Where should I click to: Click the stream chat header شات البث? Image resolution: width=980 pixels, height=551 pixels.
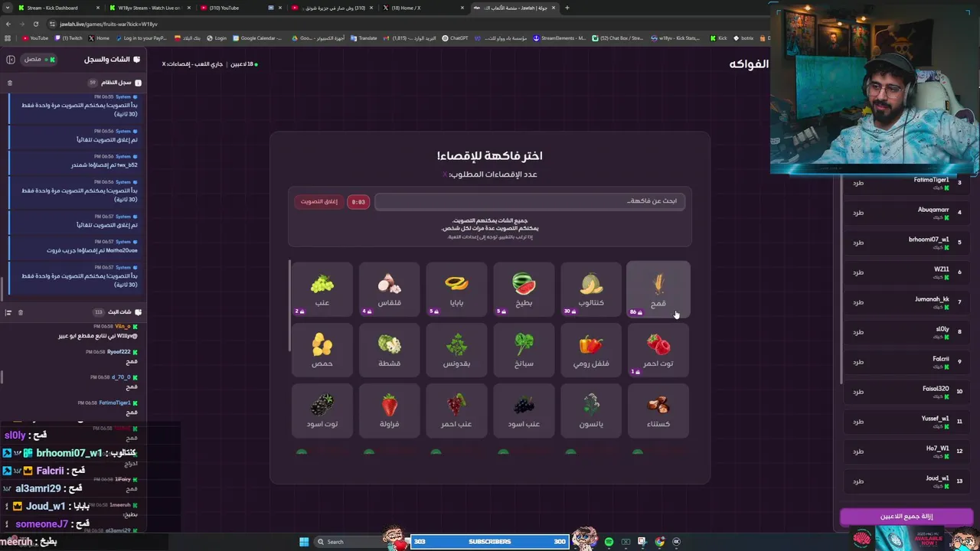(x=126, y=312)
